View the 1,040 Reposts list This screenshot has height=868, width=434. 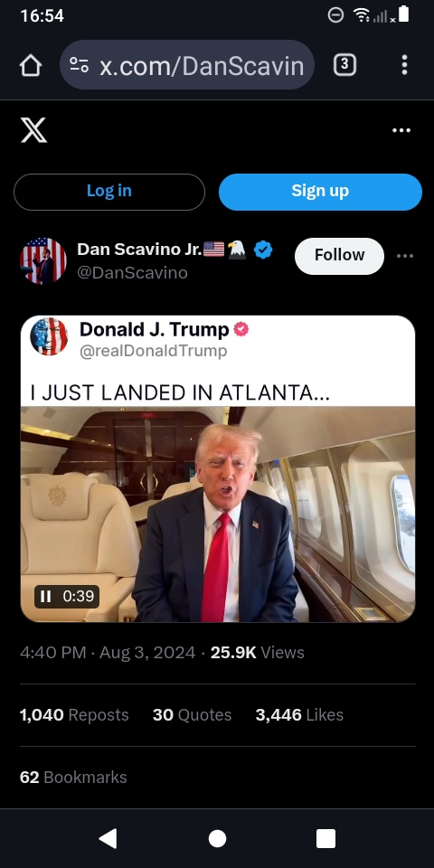74,715
